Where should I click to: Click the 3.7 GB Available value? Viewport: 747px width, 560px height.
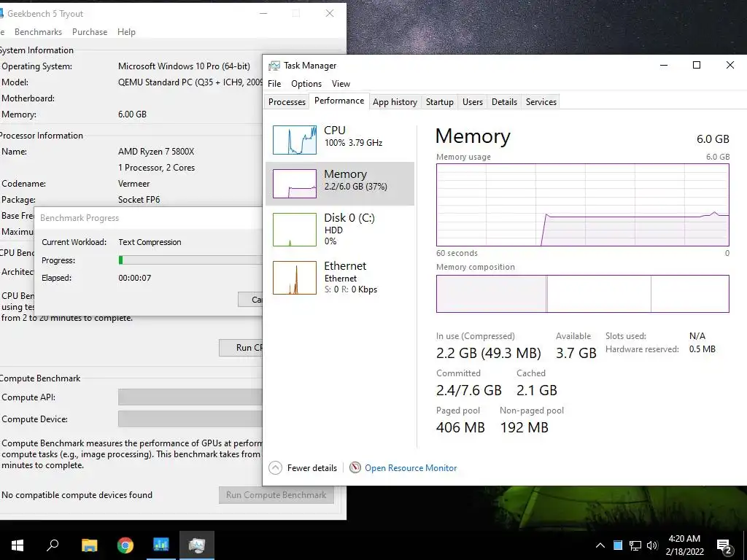coord(576,353)
